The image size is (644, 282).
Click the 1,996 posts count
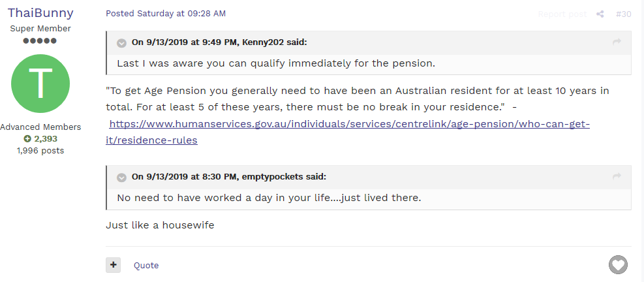pyautogui.click(x=40, y=150)
